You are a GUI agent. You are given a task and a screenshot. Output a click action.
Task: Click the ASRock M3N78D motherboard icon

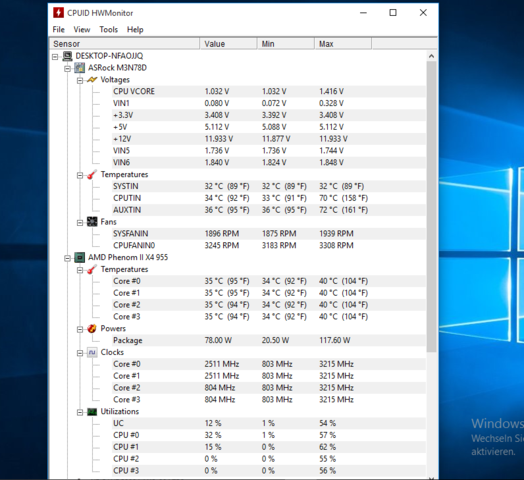coord(80,68)
